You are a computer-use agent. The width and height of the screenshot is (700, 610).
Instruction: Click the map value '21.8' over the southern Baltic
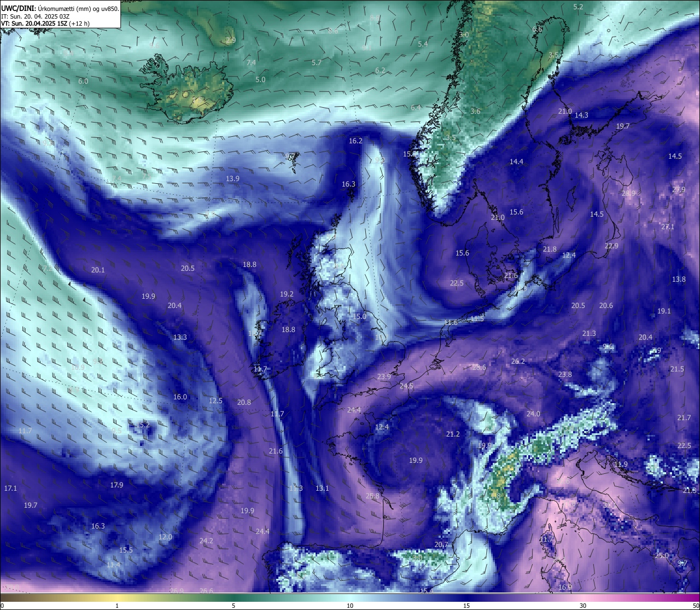[550, 249]
